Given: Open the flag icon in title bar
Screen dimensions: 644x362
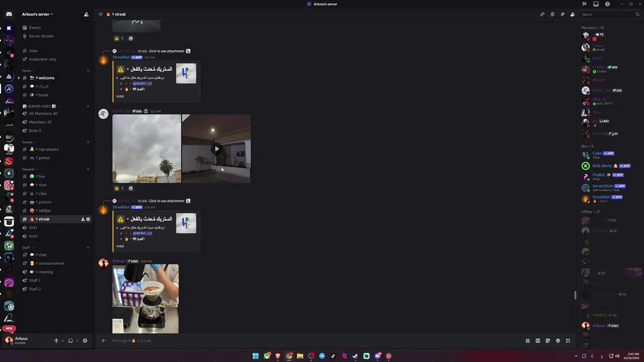Looking at the screenshot, I should point(584,4).
